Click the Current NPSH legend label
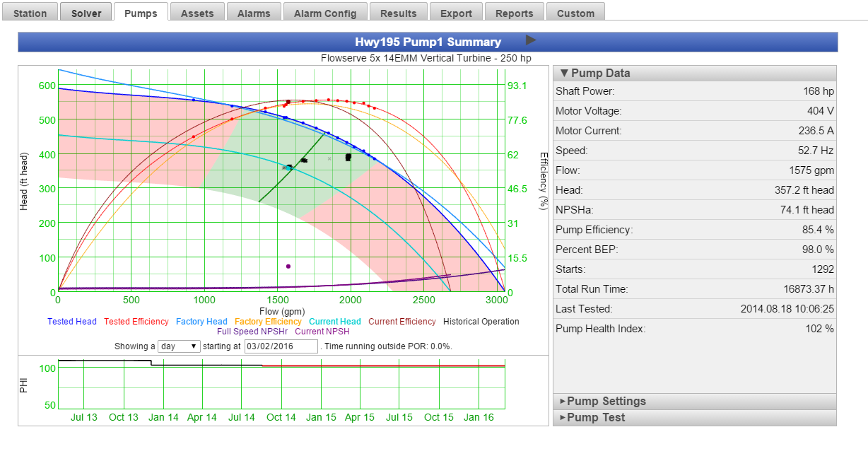 click(x=322, y=331)
